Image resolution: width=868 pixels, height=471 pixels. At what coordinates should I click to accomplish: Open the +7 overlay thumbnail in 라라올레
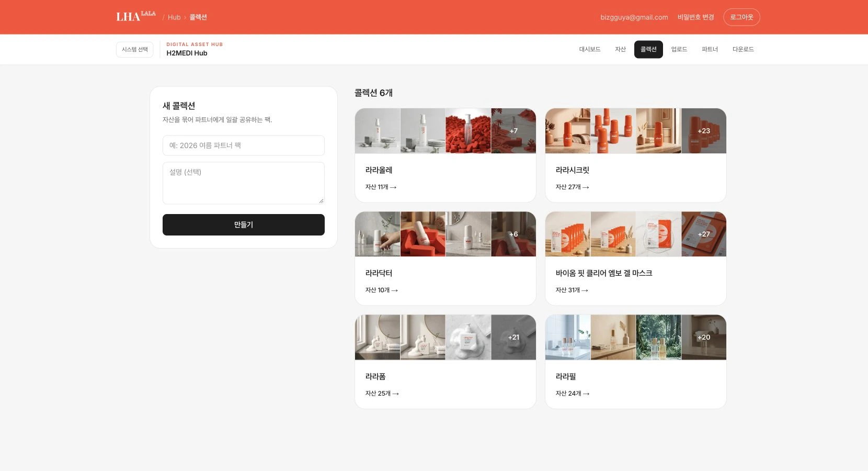(513, 131)
